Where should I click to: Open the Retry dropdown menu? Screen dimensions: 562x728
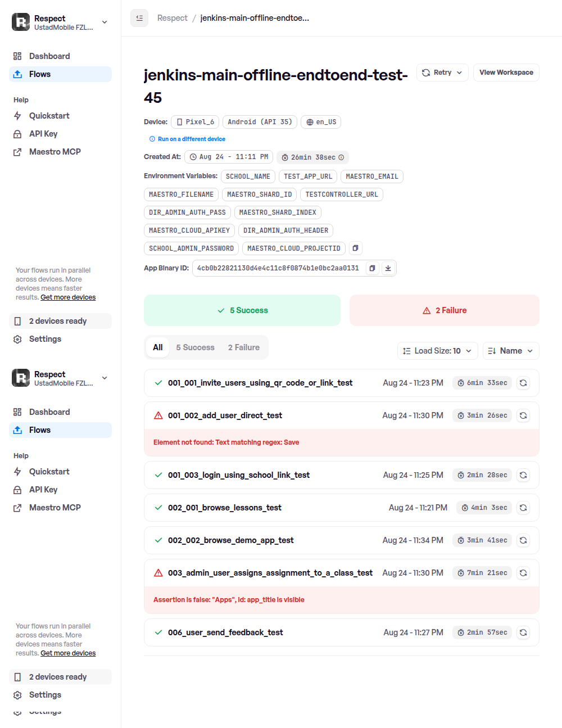click(442, 73)
